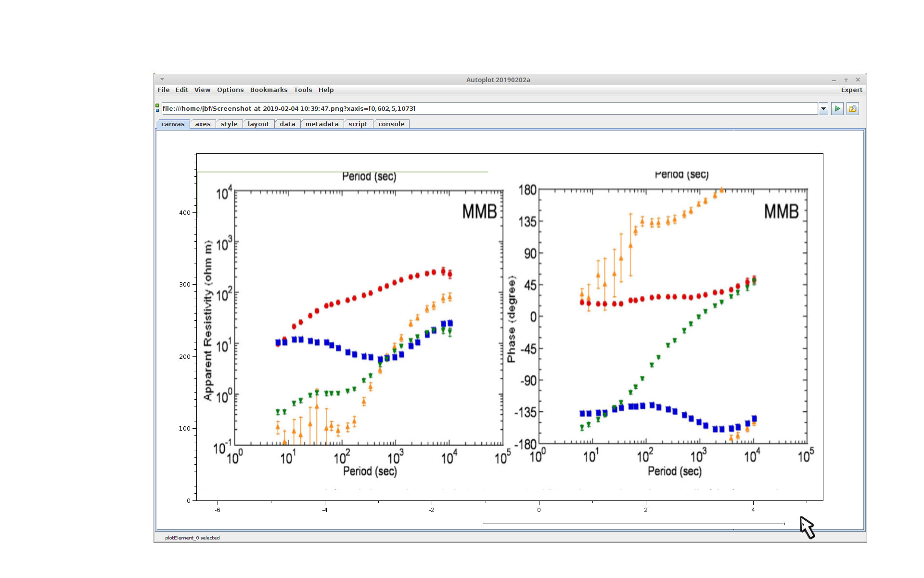
Task: Open the Options menu
Action: pyautogui.click(x=230, y=90)
